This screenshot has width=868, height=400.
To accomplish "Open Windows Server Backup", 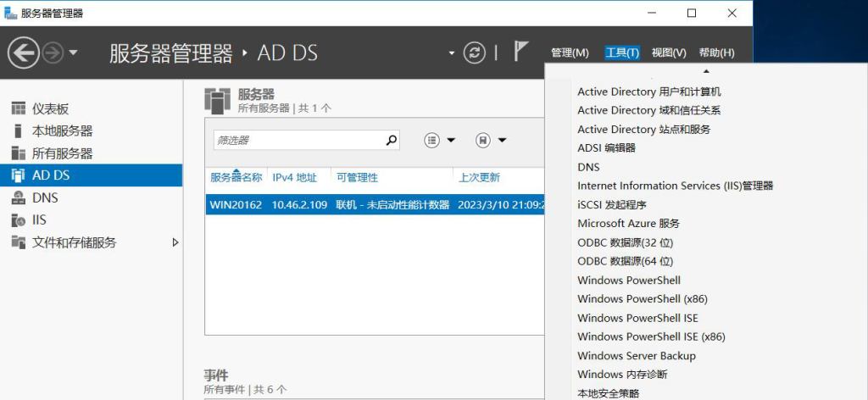I will click(637, 356).
